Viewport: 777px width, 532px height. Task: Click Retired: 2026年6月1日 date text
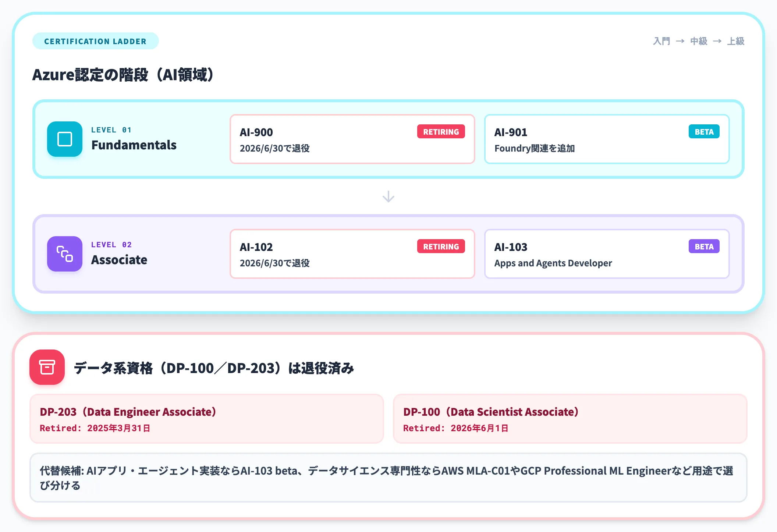(x=456, y=428)
